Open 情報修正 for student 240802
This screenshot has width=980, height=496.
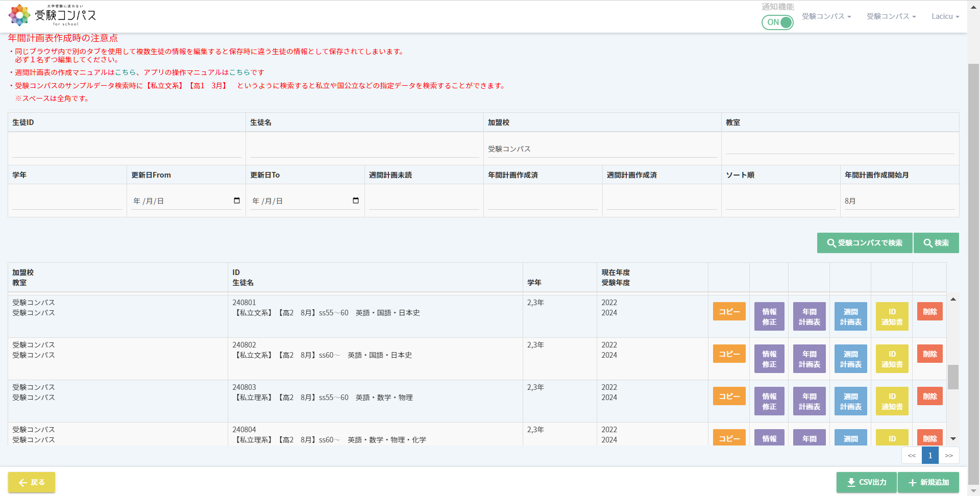tap(769, 359)
